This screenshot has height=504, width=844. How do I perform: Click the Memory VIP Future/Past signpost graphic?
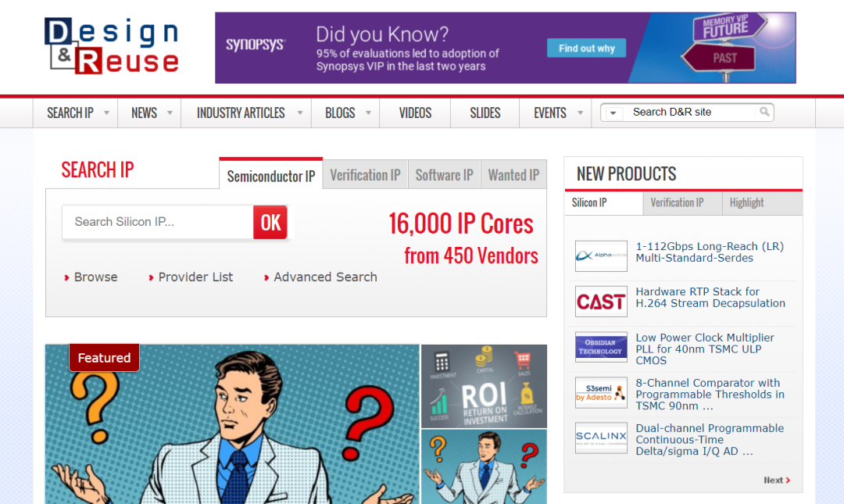[x=724, y=46]
